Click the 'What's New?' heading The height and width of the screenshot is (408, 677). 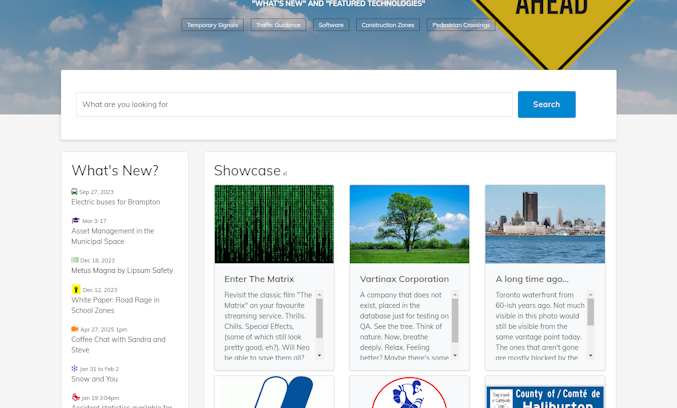pyautogui.click(x=115, y=171)
